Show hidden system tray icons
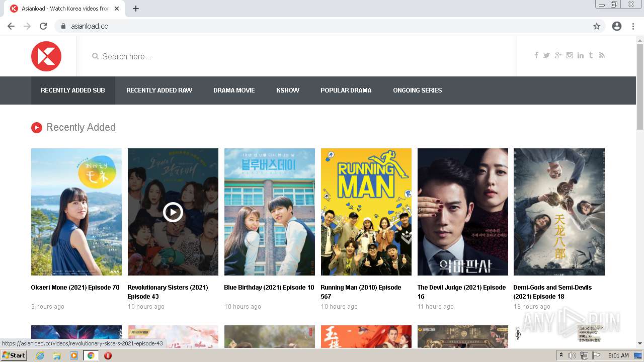Image resolution: width=644 pixels, height=362 pixels. (561, 355)
